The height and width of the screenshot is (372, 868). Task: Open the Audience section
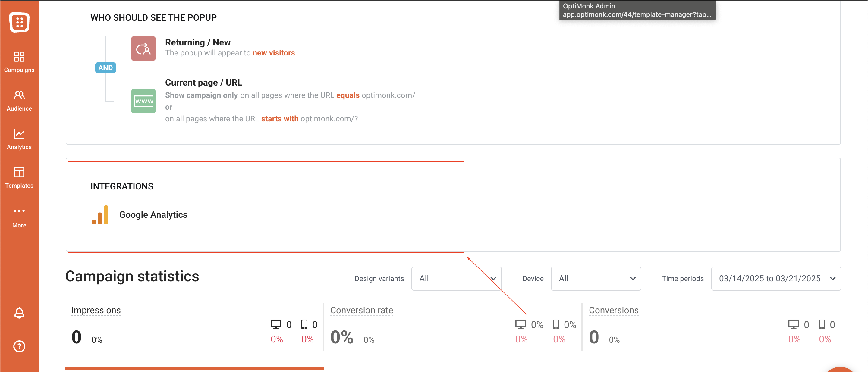click(19, 101)
